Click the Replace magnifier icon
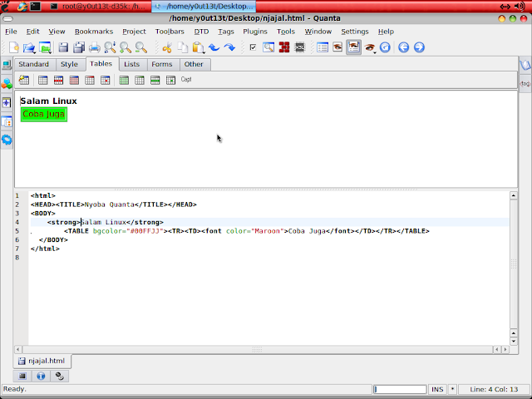This screenshot has width=532, height=399. click(140, 47)
